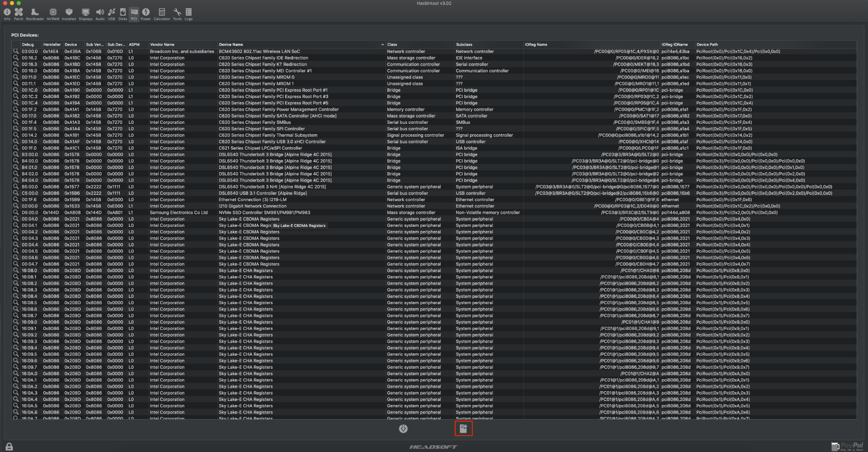Select the Non-Volatile memory controller subclass cell

(x=489, y=212)
